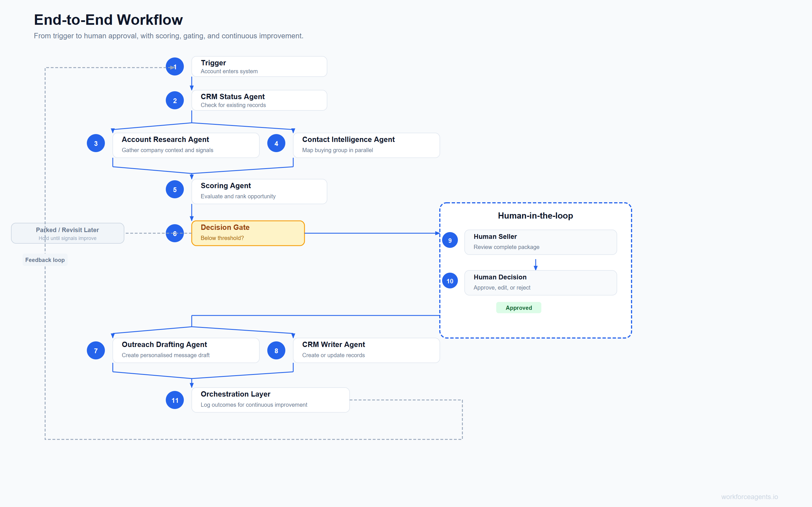Select the Scoring Agent box

click(x=259, y=191)
